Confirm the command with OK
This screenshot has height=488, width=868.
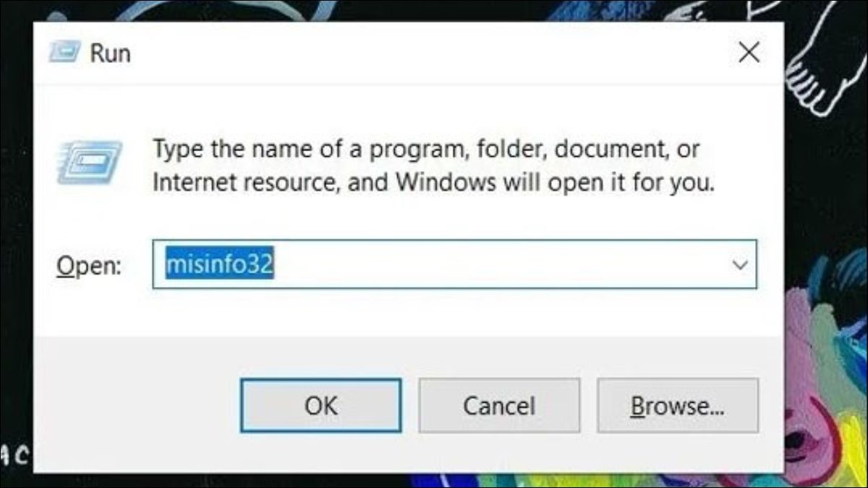320,406
